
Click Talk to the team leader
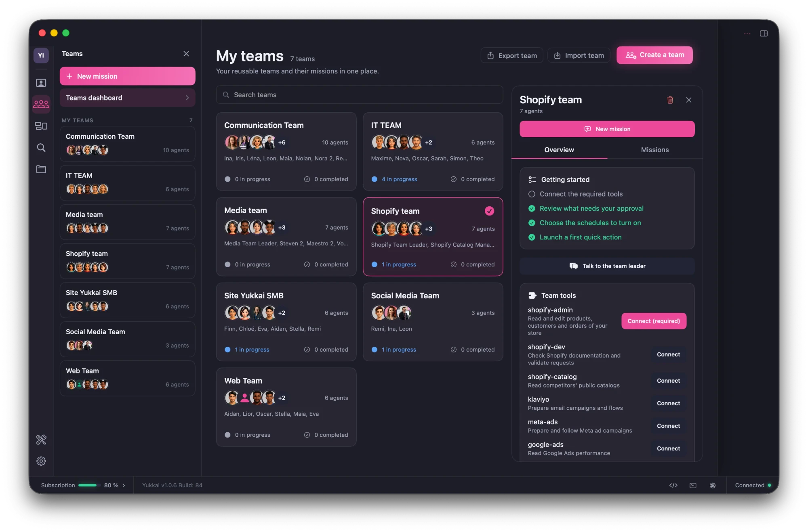click(x=607, y=266)
